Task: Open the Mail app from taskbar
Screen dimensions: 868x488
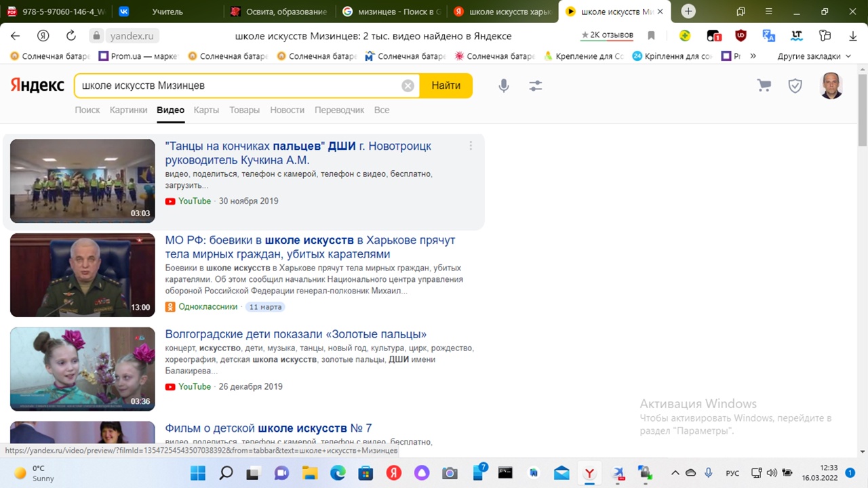Action: 561,472
